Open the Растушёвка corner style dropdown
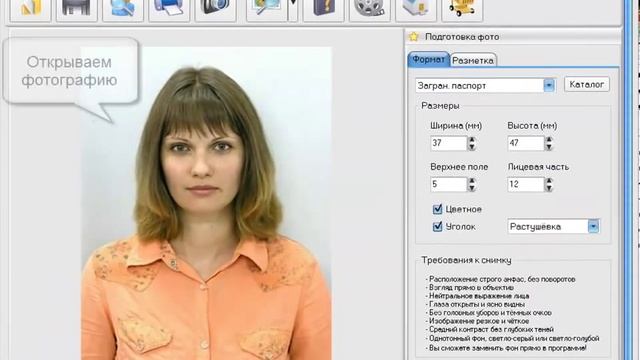 [593, 227]
